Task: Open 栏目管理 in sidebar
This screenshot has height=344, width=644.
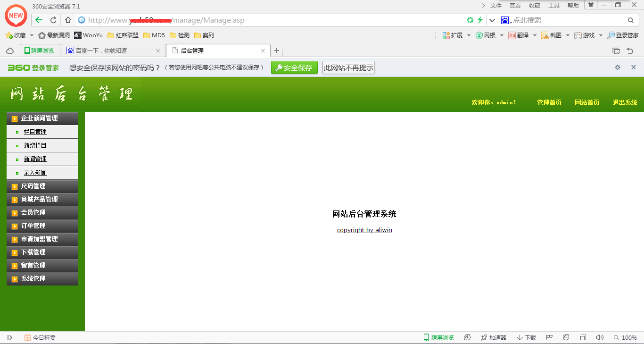Action: click(35, 132)
